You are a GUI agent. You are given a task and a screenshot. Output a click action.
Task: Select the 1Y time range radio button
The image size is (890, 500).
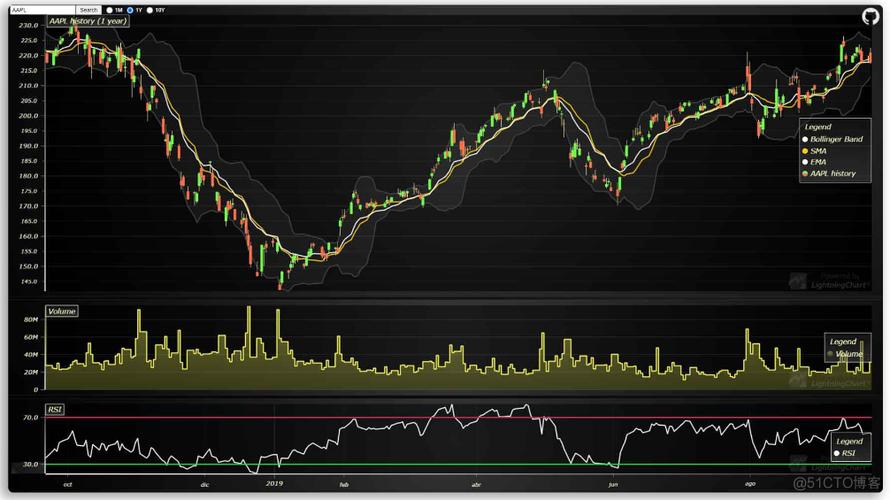130,10
